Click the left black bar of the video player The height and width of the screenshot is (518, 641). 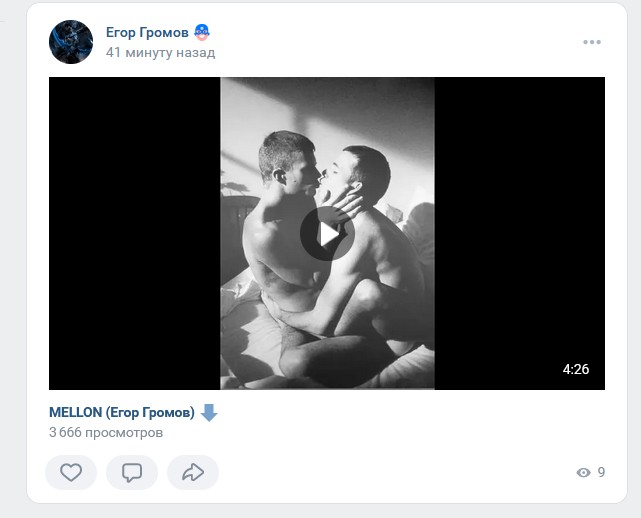(134, 233)
